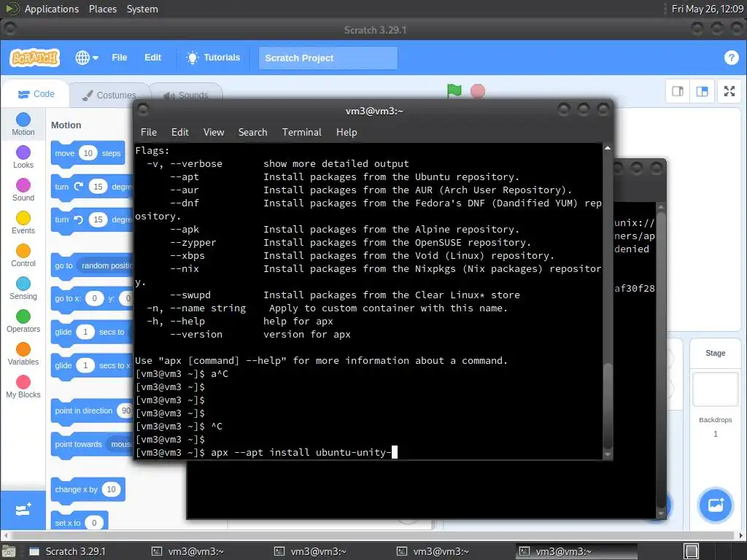Switch to small stage layout
Screen dimensions: 747x560
click(x=678, y=91)
